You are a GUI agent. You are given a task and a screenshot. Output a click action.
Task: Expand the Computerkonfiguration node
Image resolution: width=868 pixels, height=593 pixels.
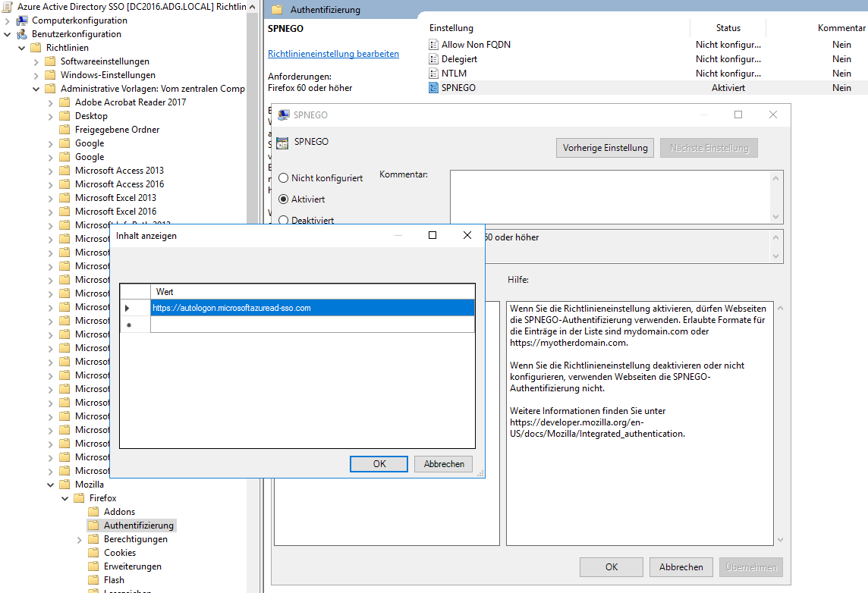[x=7, y=21]
